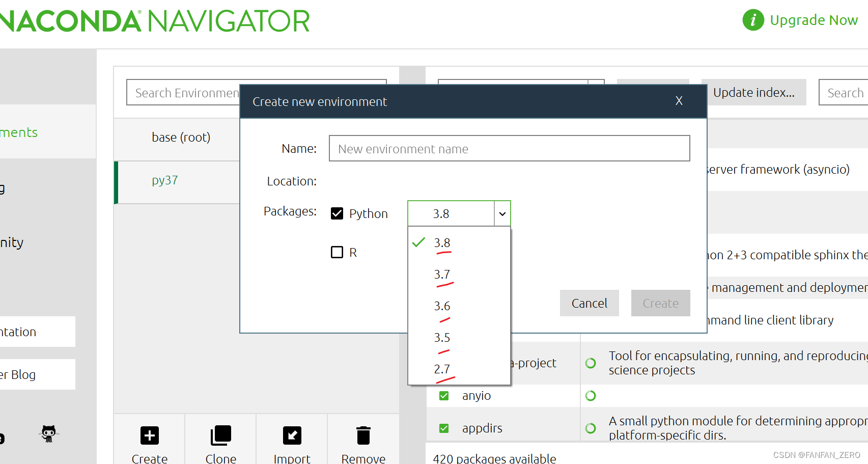Open the Developer Blog sidebar button
Viewport: 868px width, 464px height.
(x=38, y=374)
